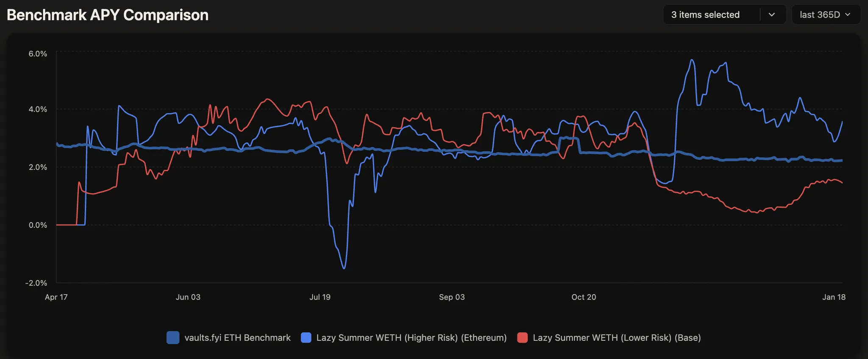The image size is (868, 359).
Task: Click the chevron arrow next to last 365D
Action: (x=848, y=15)
